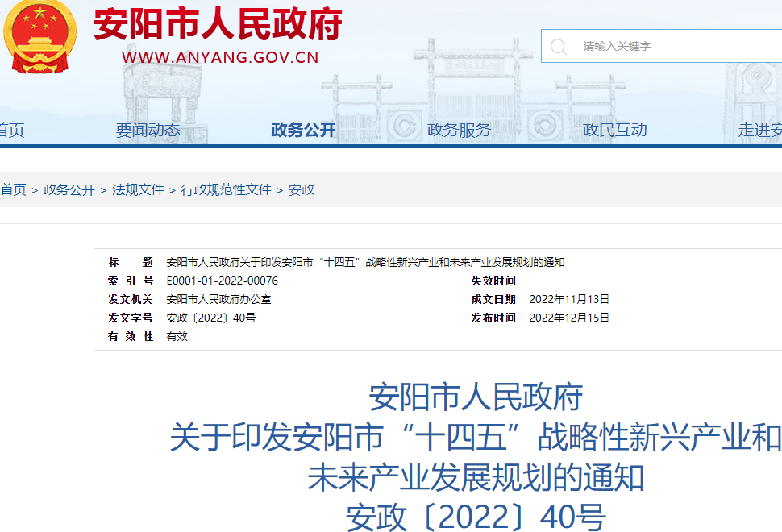Click the index number E0001-01-2022-00076
The height and width of the screenshot is (532, 782).
point(222,281)
